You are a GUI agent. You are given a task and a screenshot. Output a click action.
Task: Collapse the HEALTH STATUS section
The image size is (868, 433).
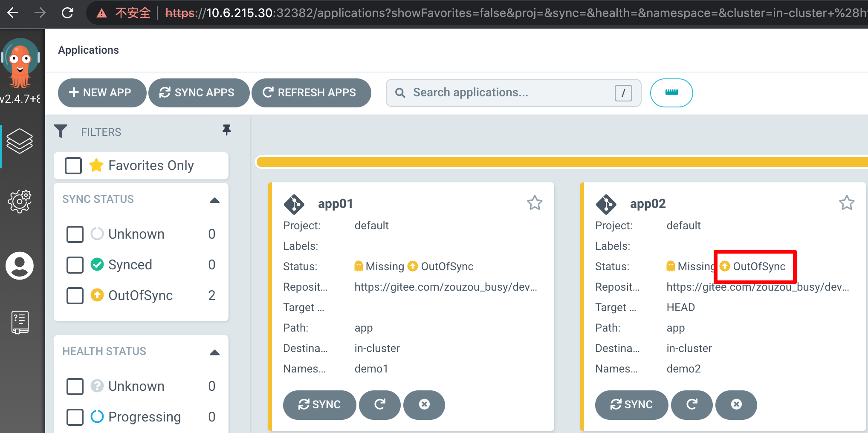214,352
